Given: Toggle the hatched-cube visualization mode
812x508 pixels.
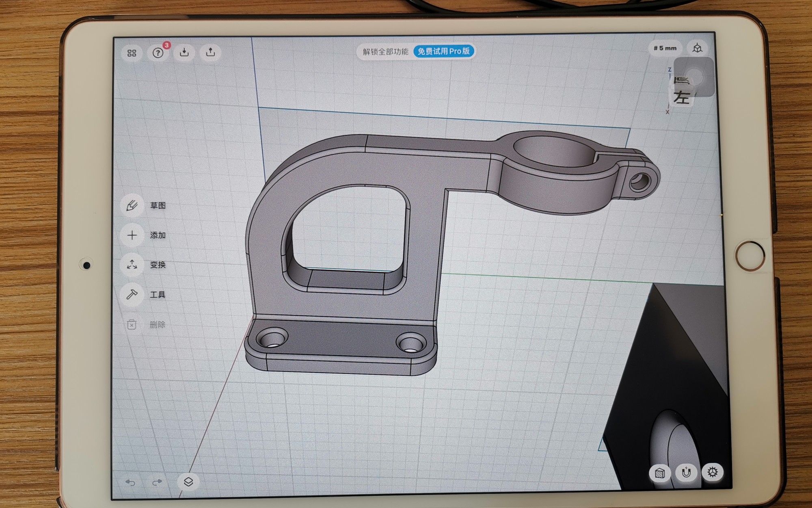Looking at the screenshot, I should tap(661, 472).
